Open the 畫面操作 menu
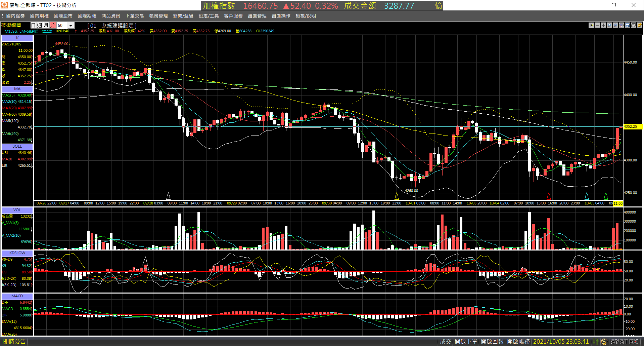Viewport: 644px width, 346px height. (x=281, y=16)
